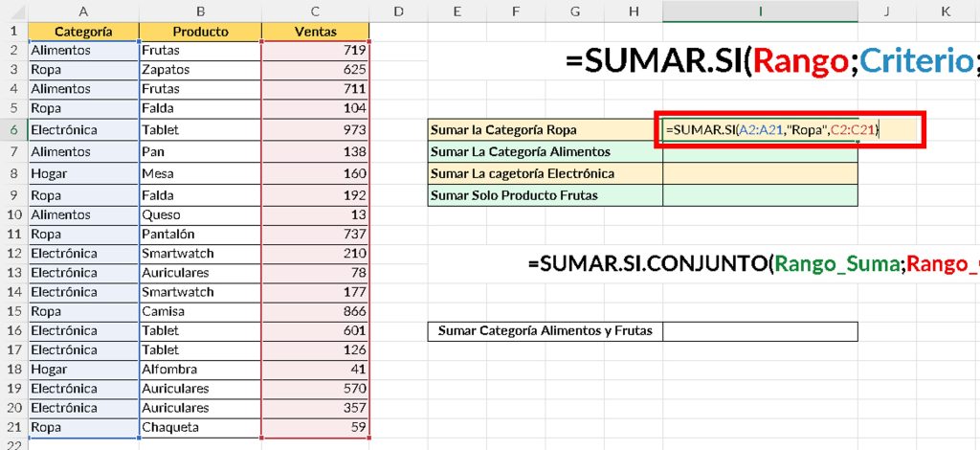Select row 16 header

(13, 330)
